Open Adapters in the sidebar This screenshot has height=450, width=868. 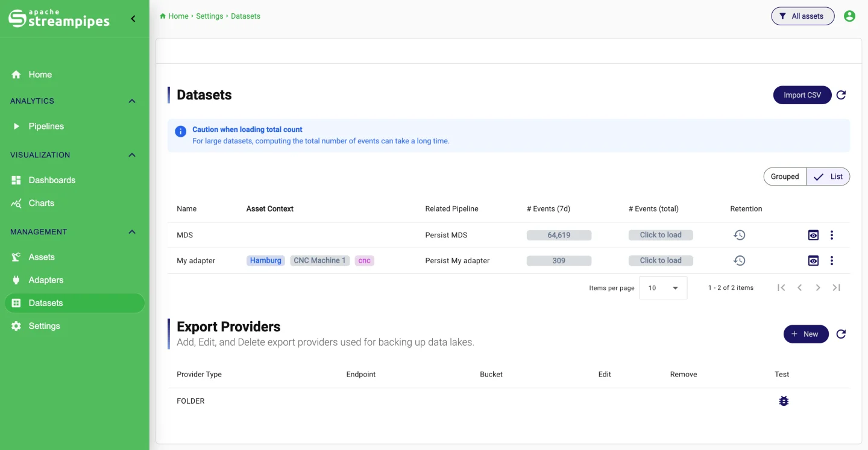pos(75,280)
